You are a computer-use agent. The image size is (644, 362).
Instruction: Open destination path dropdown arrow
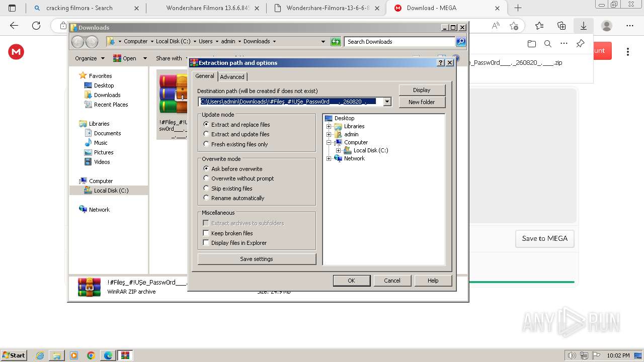[x=387, y=102]
